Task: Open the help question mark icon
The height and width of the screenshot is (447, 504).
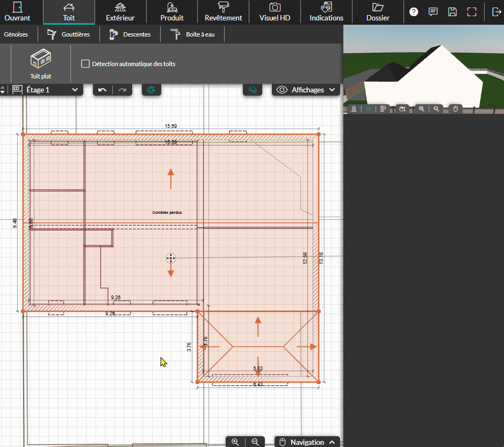Action: tap(413, 12)
